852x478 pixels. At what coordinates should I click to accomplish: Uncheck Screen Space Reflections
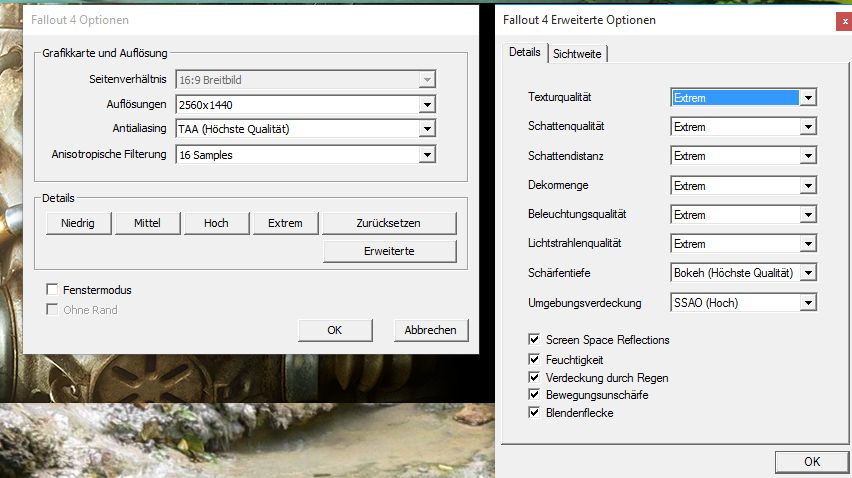534,339
